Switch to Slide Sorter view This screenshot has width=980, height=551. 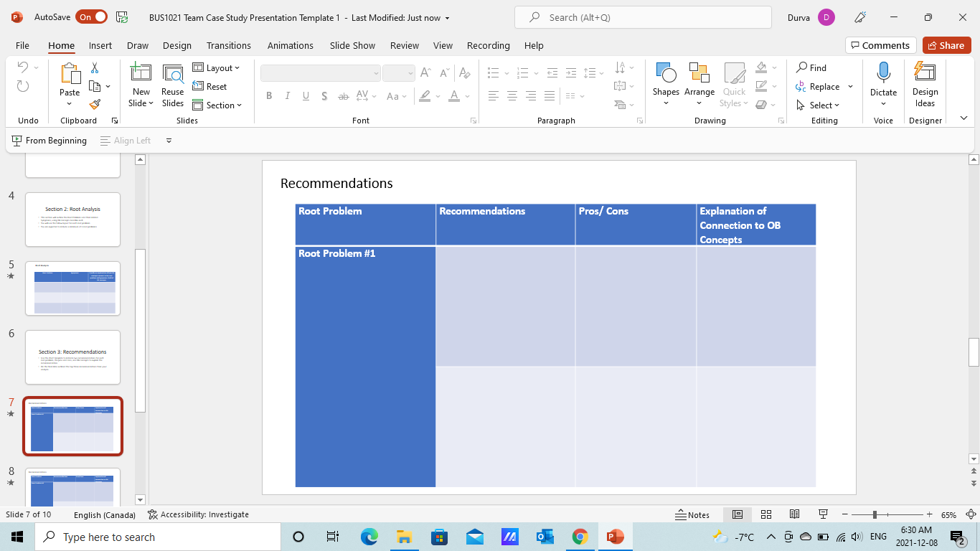pos(765,514)
